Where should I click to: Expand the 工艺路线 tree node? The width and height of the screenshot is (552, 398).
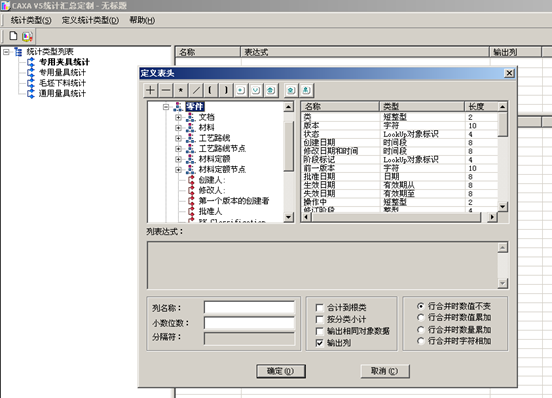[178, 138]
